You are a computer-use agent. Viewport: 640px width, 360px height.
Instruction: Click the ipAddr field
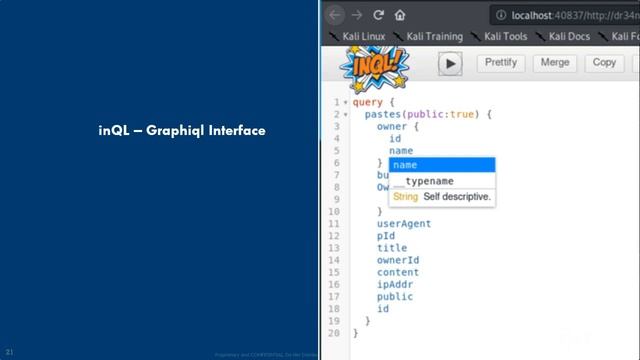(x=395, y=284)
